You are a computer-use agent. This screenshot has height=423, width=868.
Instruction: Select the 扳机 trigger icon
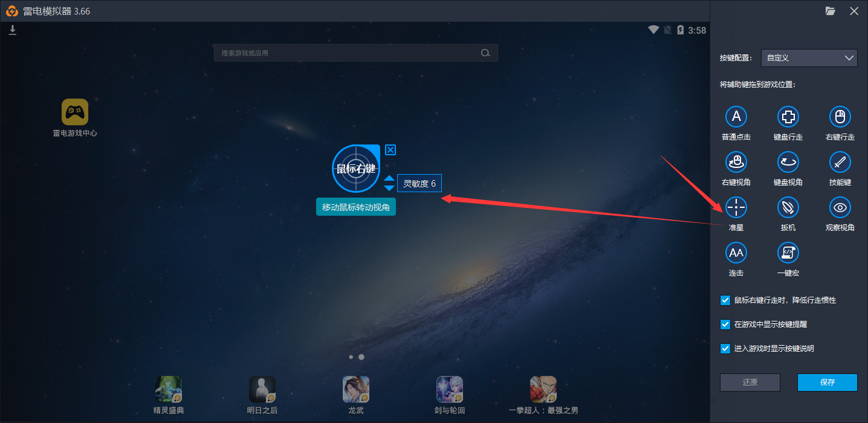(x=788, y=207)
